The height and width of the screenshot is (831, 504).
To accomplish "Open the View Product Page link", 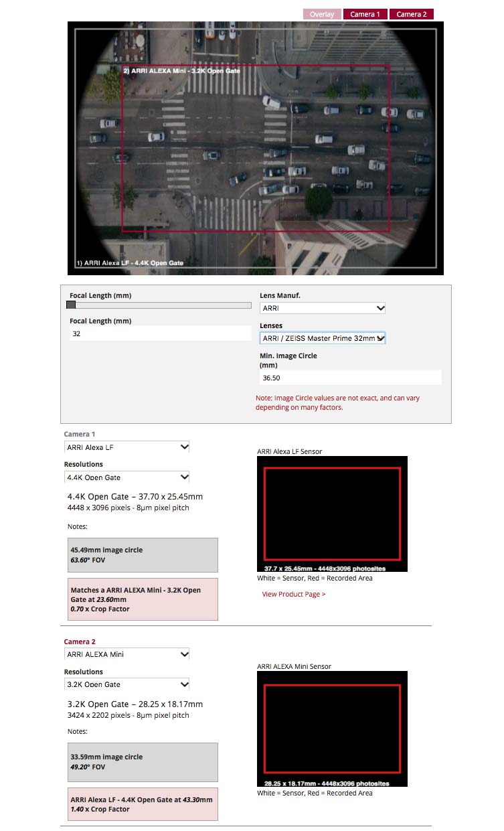I will tap(294, 594).
